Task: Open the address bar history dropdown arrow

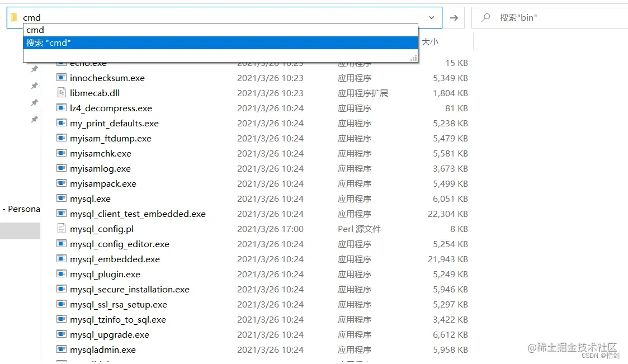Action: [x=431, y=18]
